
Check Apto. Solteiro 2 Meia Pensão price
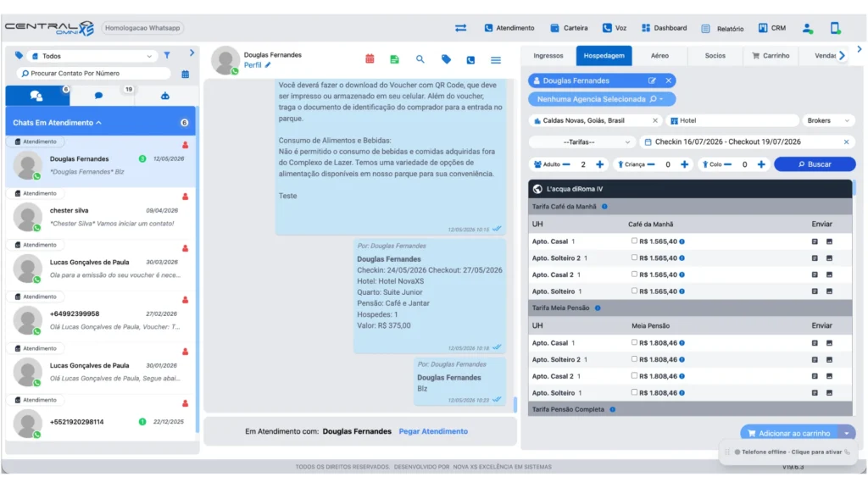click(634, 358)
